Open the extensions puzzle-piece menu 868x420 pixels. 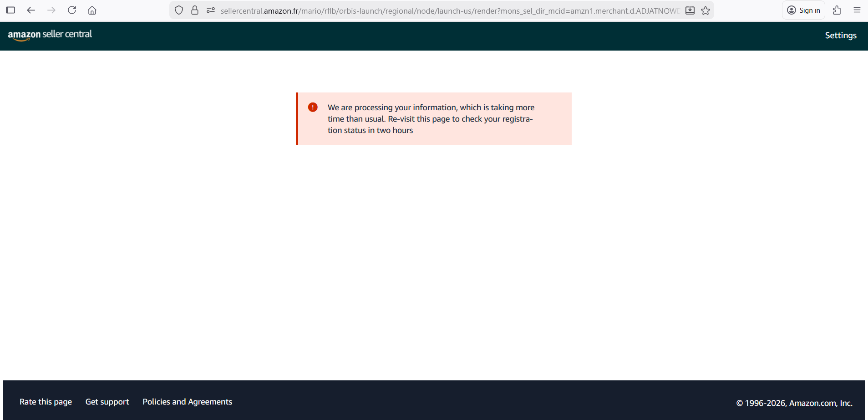837,10
